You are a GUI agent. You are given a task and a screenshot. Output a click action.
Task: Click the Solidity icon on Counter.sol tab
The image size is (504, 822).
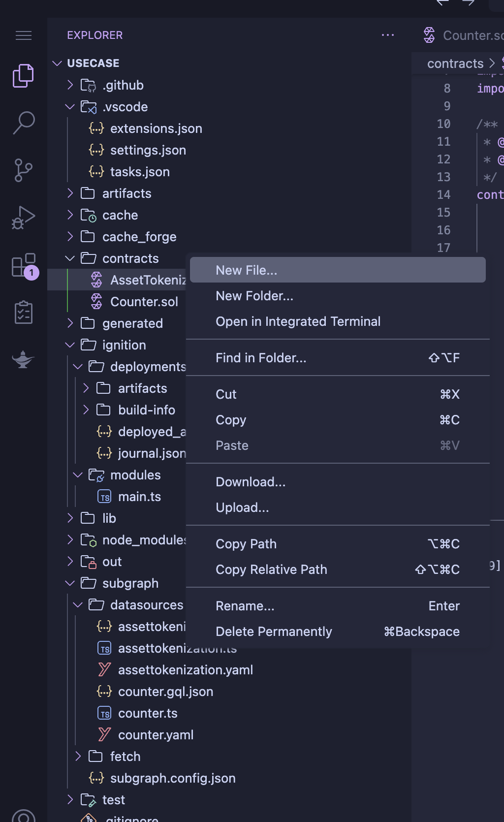[x=429, y=35]
